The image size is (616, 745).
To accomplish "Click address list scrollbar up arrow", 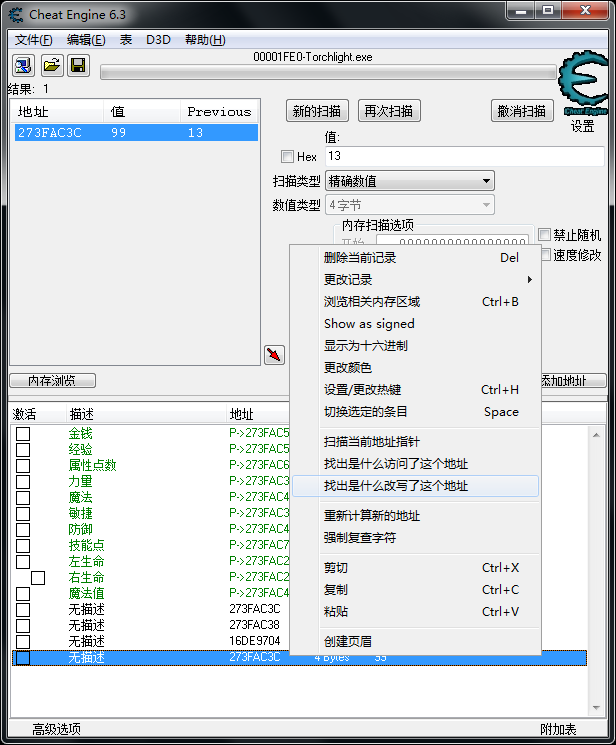I will [596, 435].
